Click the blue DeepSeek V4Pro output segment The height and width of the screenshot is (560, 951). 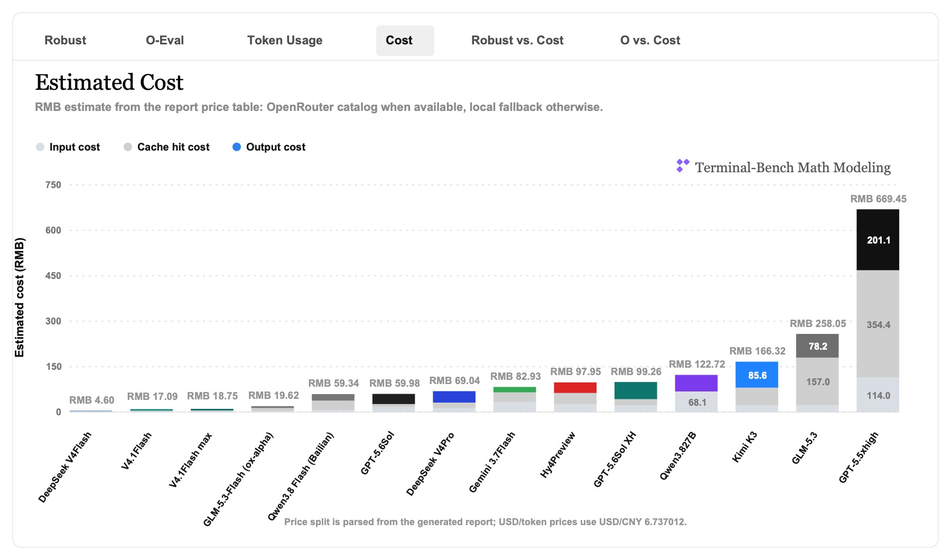pos(454,397)
